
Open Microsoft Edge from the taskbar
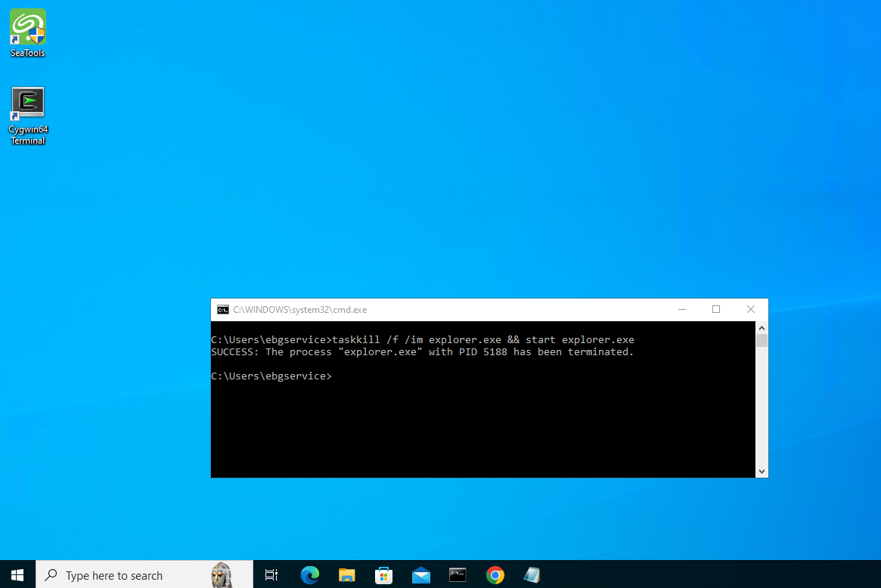(309, 575)
